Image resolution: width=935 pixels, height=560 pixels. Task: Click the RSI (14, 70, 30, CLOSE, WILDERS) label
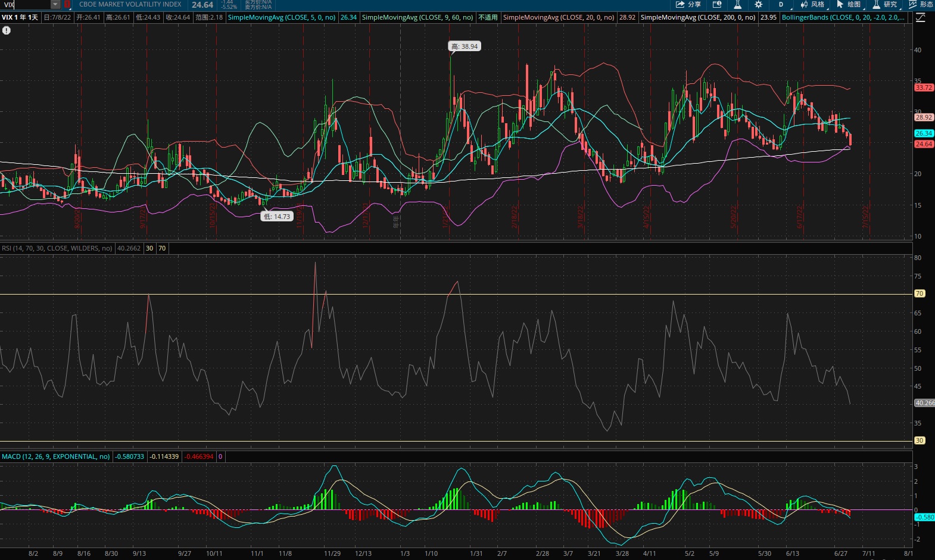[57, 248]
